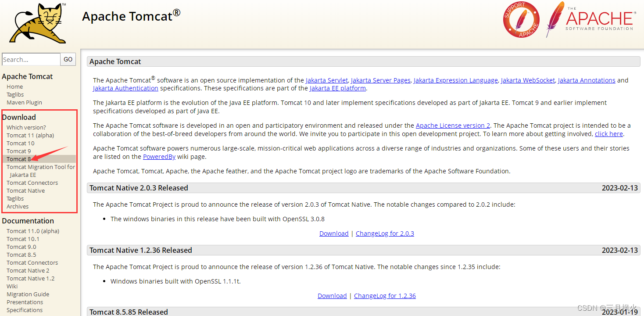Visit the Jakarta EE platform link
644x316 pixels.
point(338,88)
